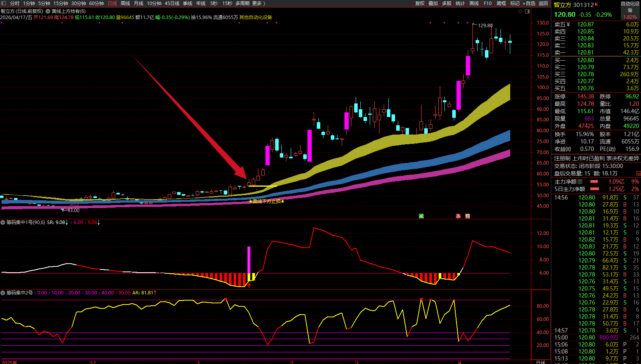Switch to the 周线 weekly period tab
The image size is (641, 364).
click(125, 3)
